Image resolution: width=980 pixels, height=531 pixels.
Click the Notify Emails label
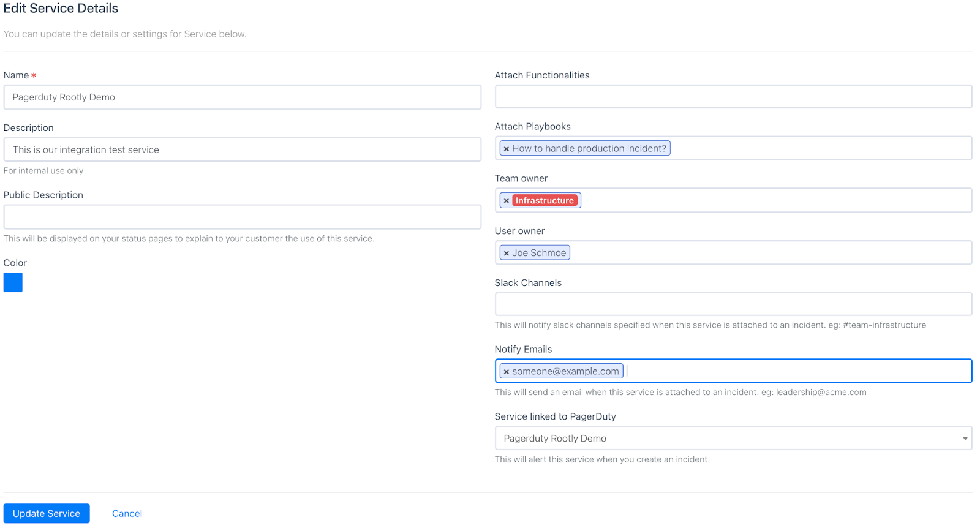tap(523, 349)
